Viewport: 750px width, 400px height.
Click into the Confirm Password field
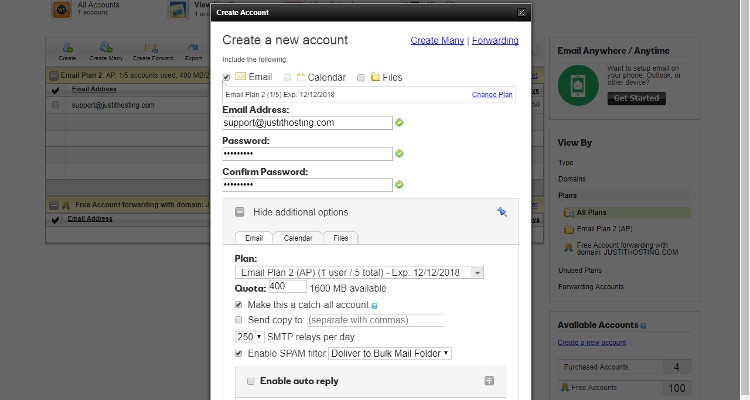308,185
